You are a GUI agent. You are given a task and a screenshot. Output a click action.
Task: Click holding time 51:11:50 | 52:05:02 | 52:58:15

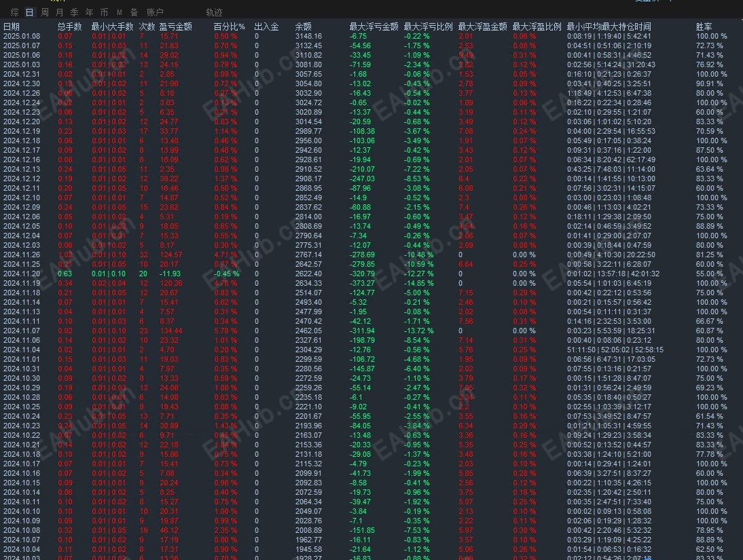615,350
